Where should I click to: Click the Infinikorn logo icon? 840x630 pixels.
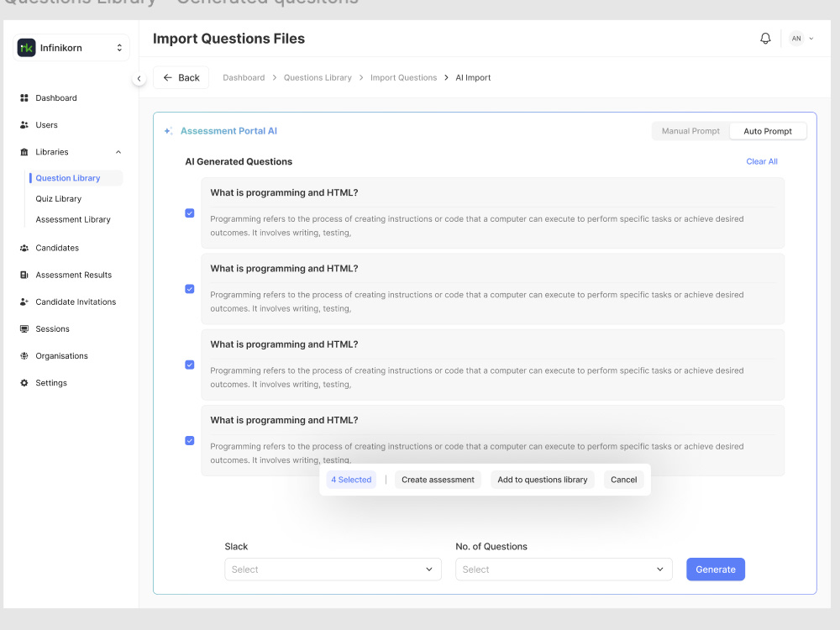[x=26, y=48]
